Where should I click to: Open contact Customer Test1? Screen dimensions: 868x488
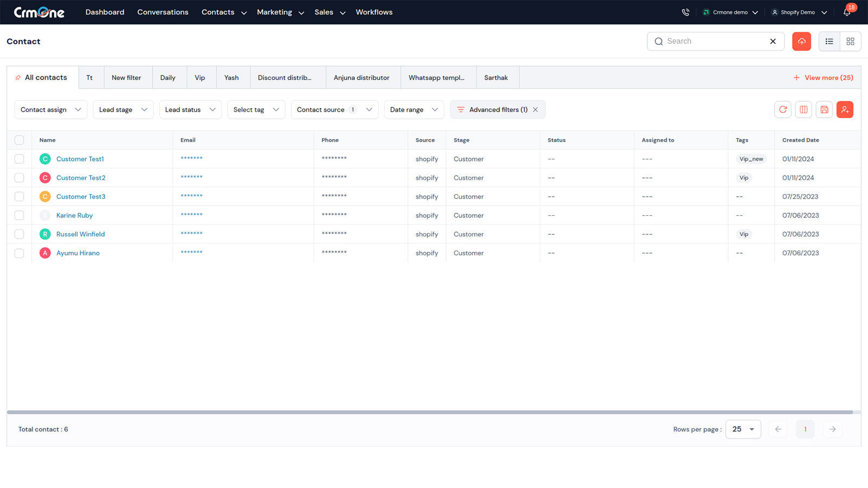tap(80, 159)
